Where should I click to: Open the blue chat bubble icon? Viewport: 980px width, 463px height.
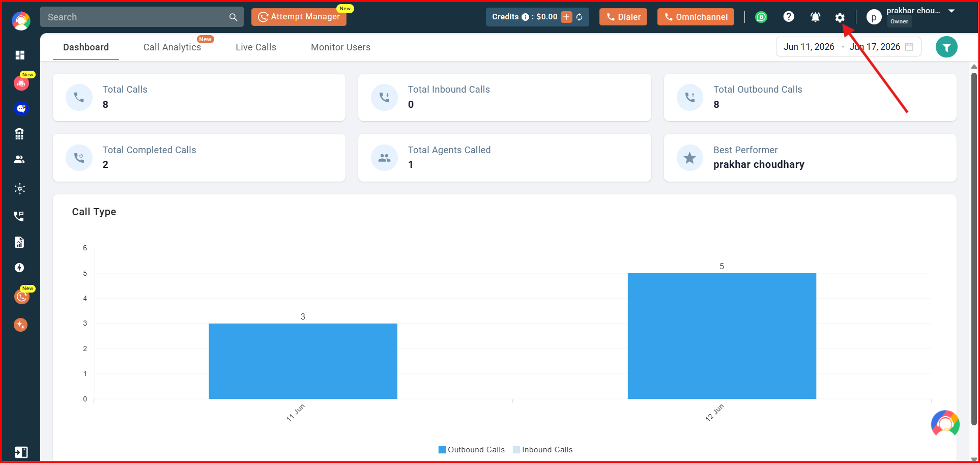point(21,108)
